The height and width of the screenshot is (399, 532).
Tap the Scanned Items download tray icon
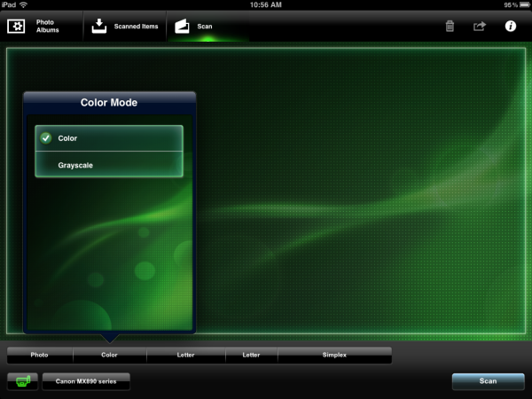(x=99, y=26)
